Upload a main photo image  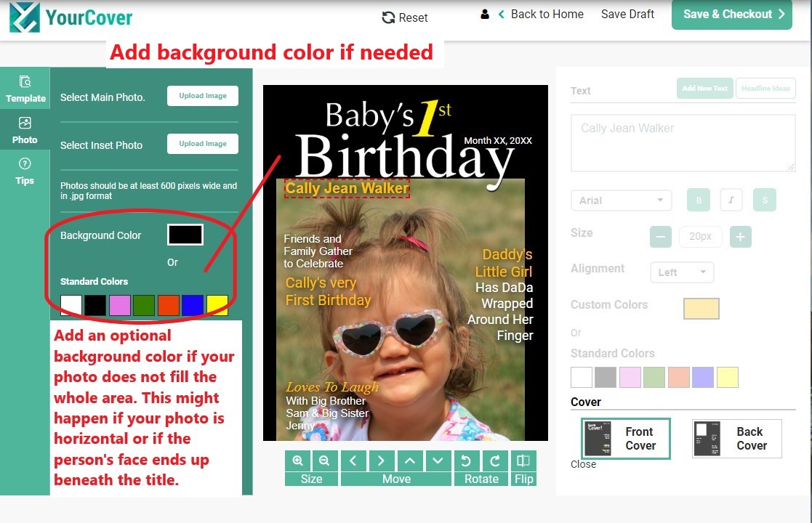[203, 95]
